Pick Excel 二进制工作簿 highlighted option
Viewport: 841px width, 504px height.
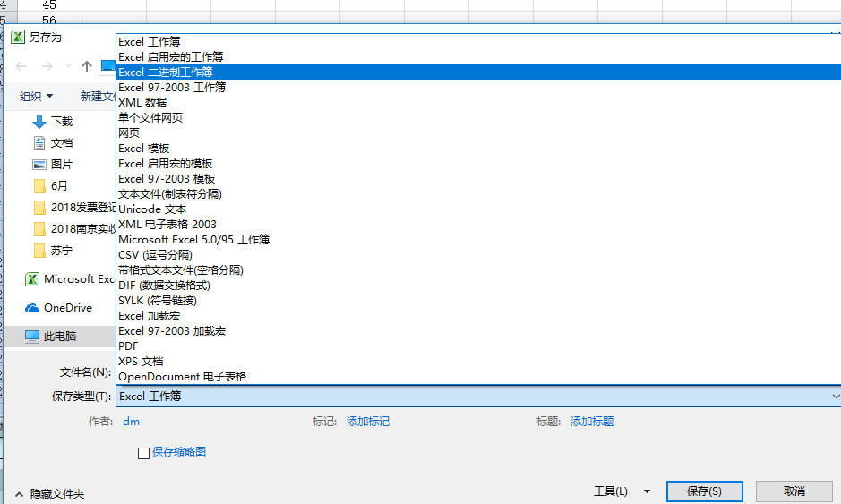click(x=478, y=72)
